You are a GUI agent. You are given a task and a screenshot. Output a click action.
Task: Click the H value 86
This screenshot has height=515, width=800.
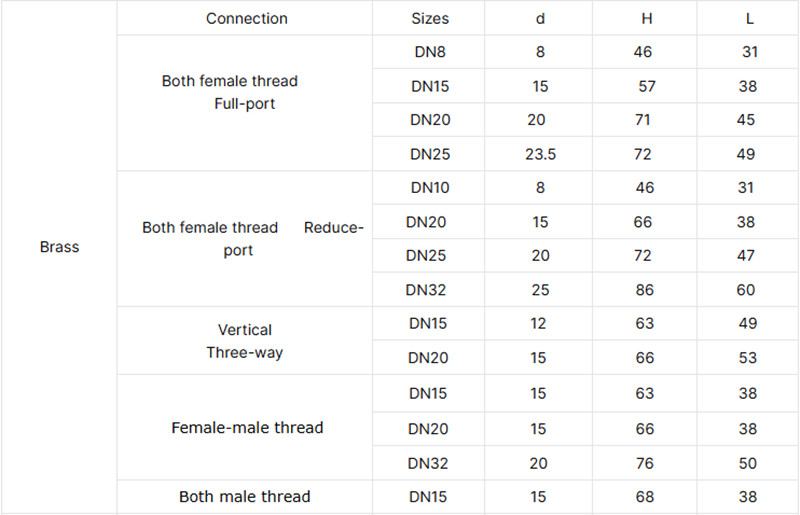[644, 290]
